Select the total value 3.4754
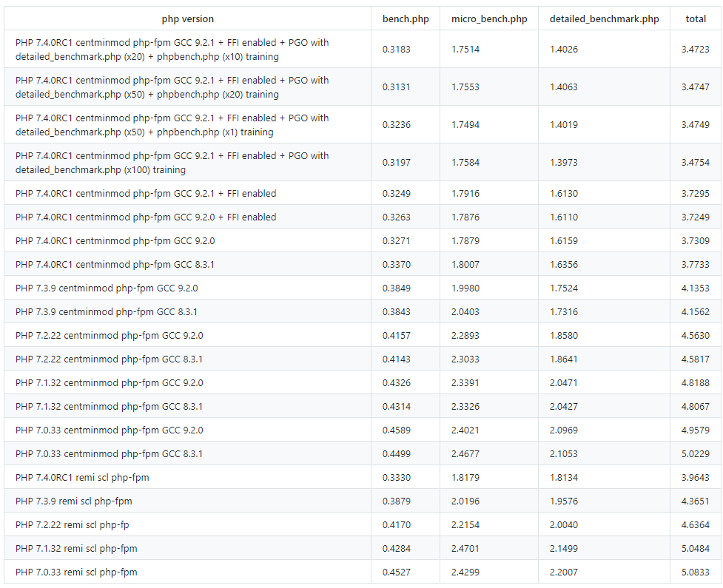Screen dimensions: 723x588 click(696, 163)
